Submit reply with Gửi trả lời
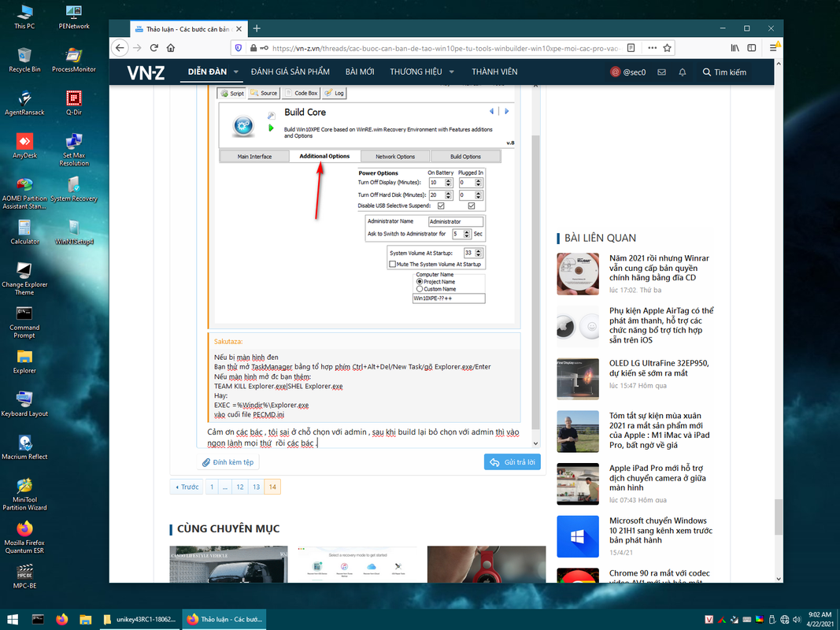This screenshot has width=840, height=630. click(513, 461)
